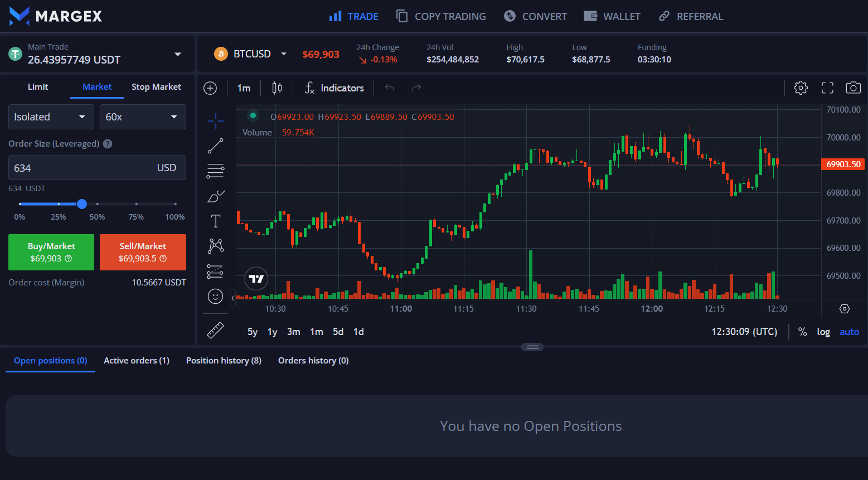The width and height of the screenshot is (868, 480).
Task: Select the Text annotation tool
Action: (215, 221)
